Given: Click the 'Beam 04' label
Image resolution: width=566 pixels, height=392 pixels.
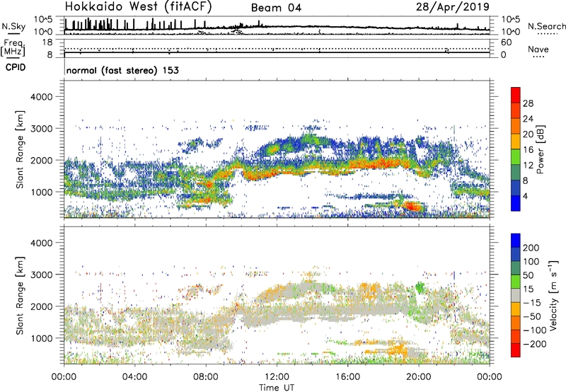Looking at the screenshot, I should 276,8.
